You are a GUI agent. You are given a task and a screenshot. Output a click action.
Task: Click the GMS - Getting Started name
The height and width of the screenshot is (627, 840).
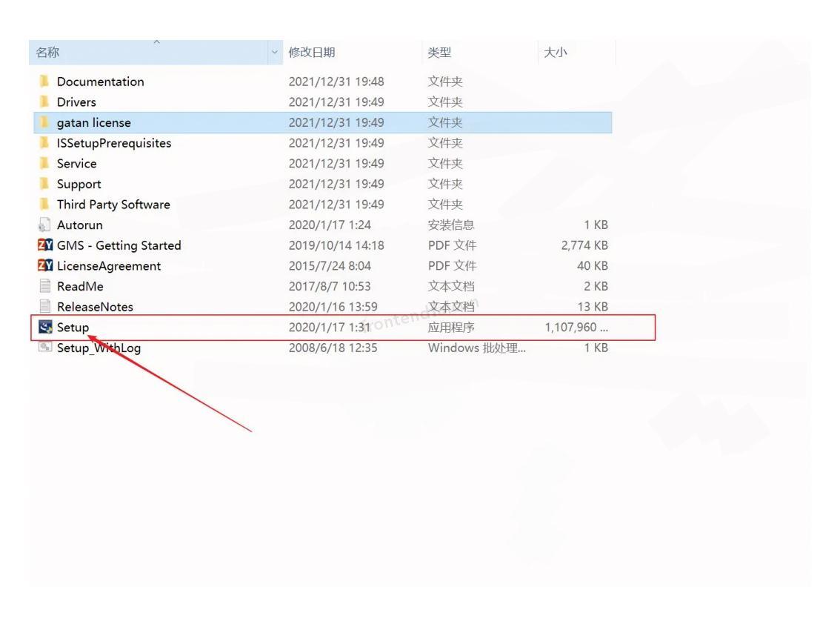click(x=119, y=245)
